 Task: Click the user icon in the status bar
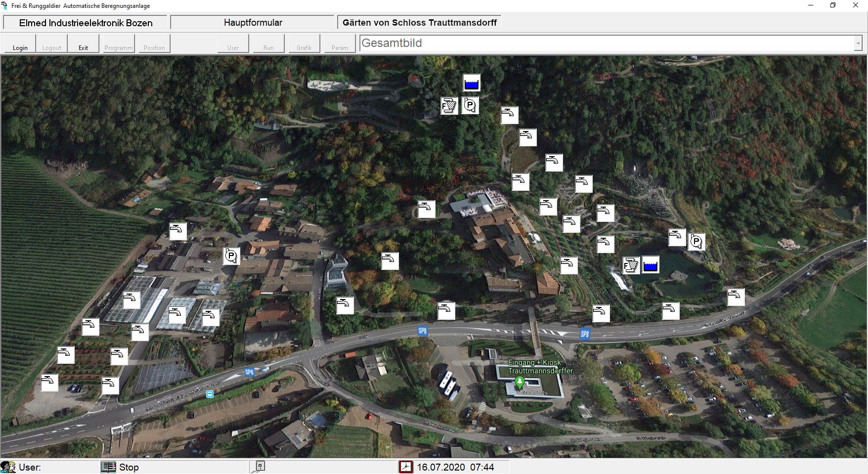point(8,467)
